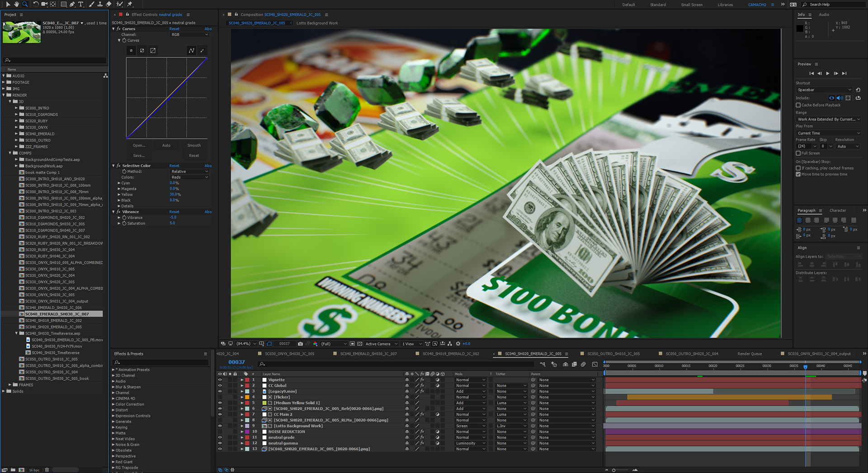The width and height of the screenshot is (868, 473).
Task: Open the show channel color management icon
Action: 315,344
